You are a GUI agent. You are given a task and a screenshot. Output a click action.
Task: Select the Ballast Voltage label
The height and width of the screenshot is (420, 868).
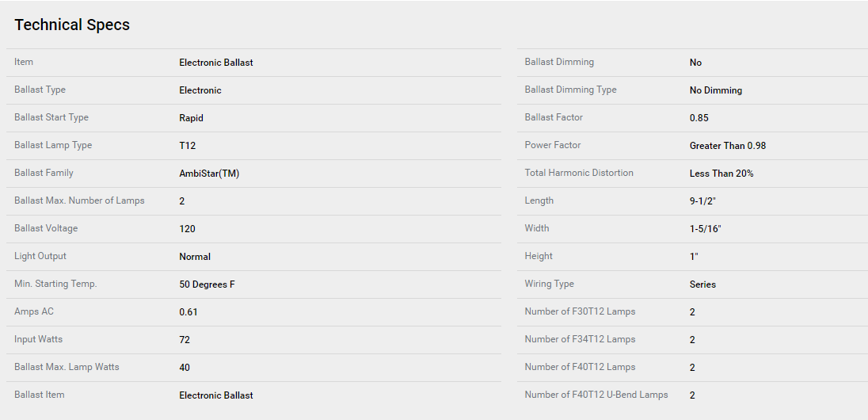46,228
